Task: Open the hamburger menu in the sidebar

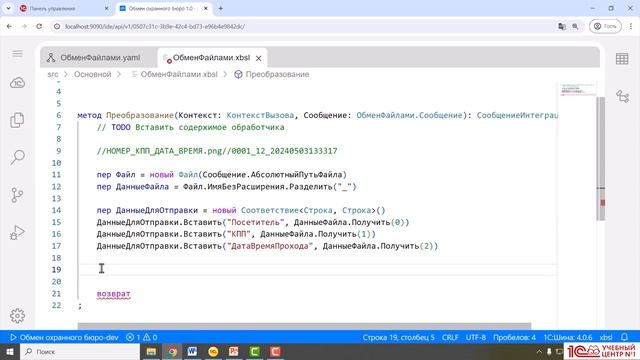Action: point(17,53)
